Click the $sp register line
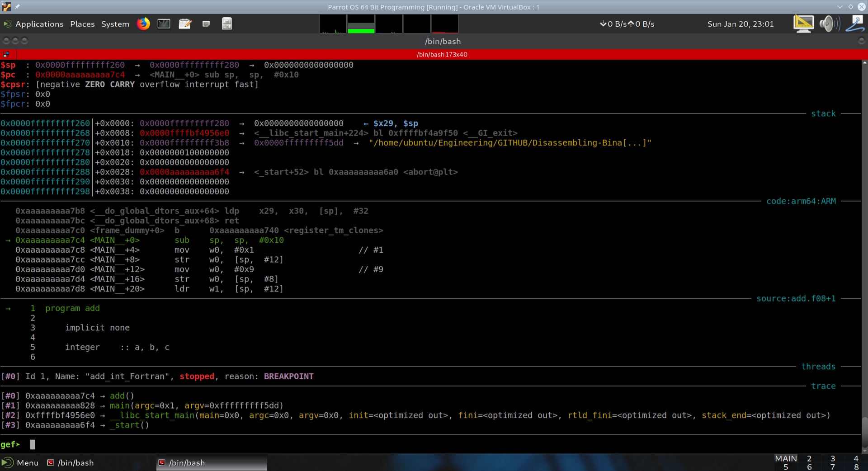 [177, 65]
